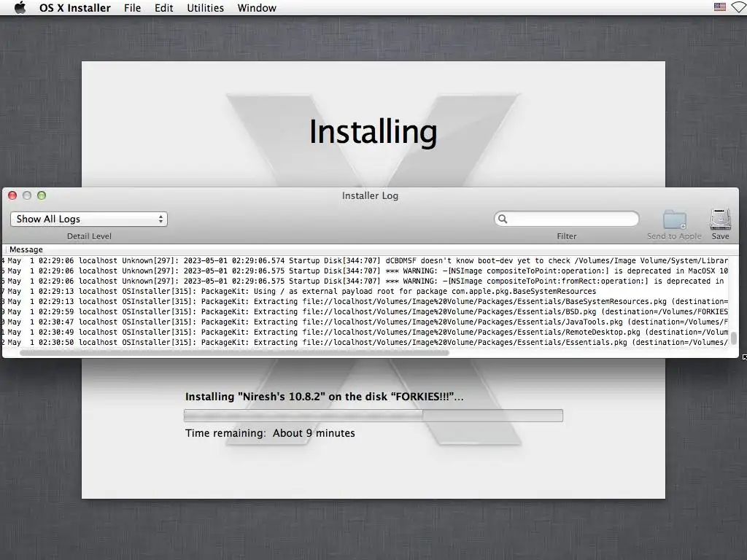
Task: Click the Filter search field
Action: point(566,219)
